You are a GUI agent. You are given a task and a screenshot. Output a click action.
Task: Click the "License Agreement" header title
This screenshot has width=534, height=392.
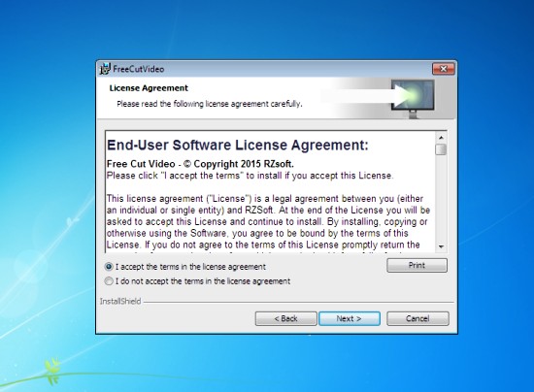coord(149,88)
